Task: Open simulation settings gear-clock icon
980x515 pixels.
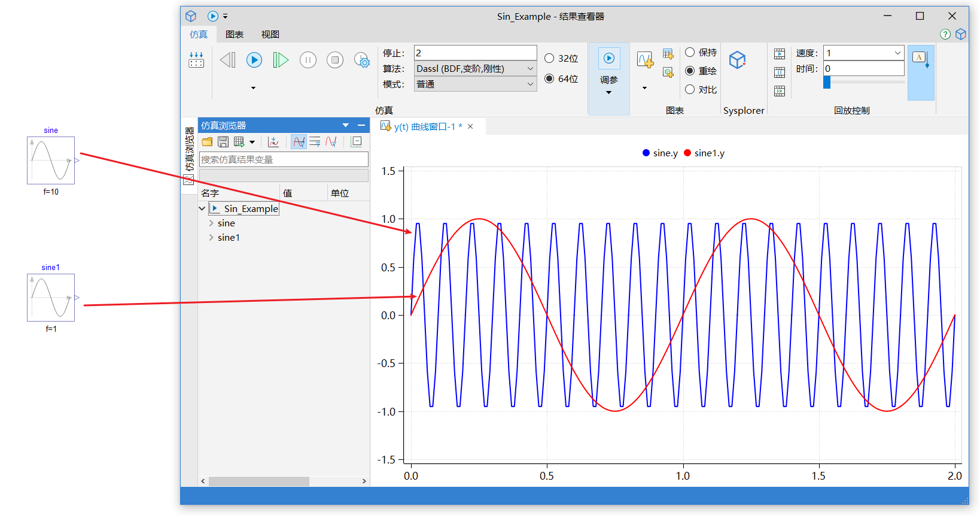Action: tap(361, 60)
